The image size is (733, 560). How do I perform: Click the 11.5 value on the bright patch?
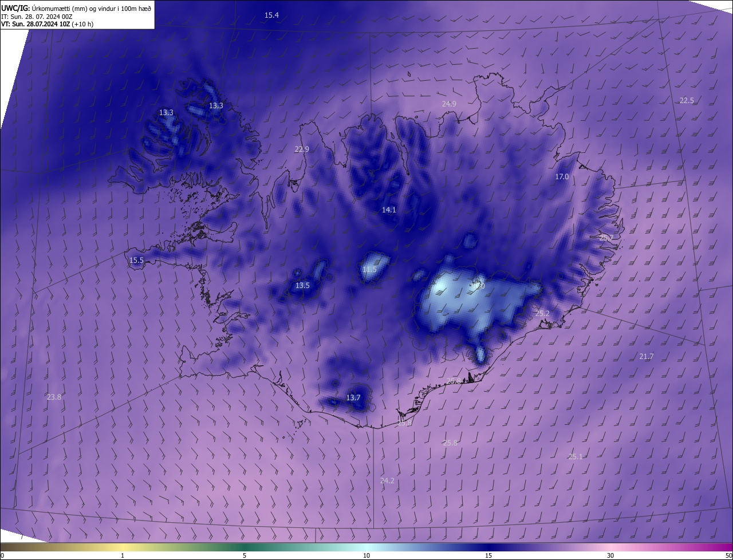pyautogui.click(x=369, y=270)
